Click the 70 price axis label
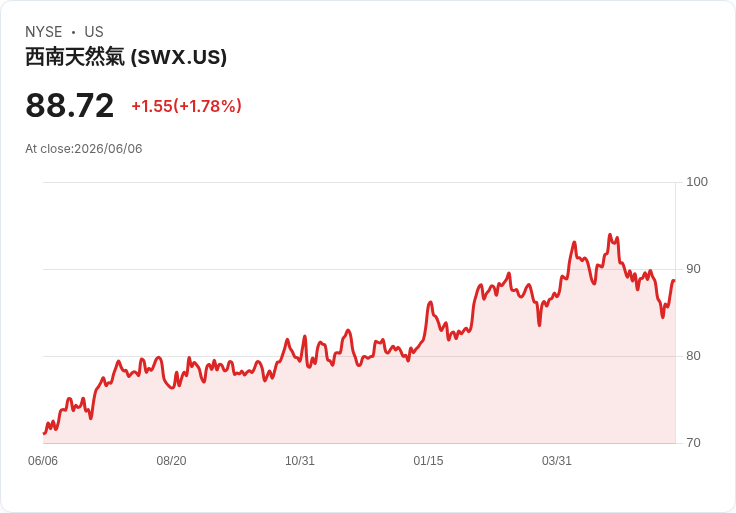 click(693, 443)
